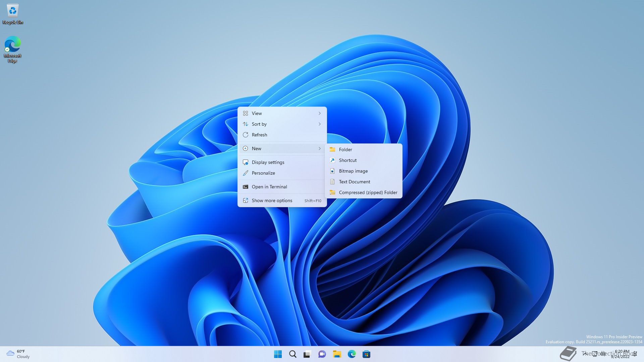
Task: Select Refresh in the context menu
Action: (259, 135)
